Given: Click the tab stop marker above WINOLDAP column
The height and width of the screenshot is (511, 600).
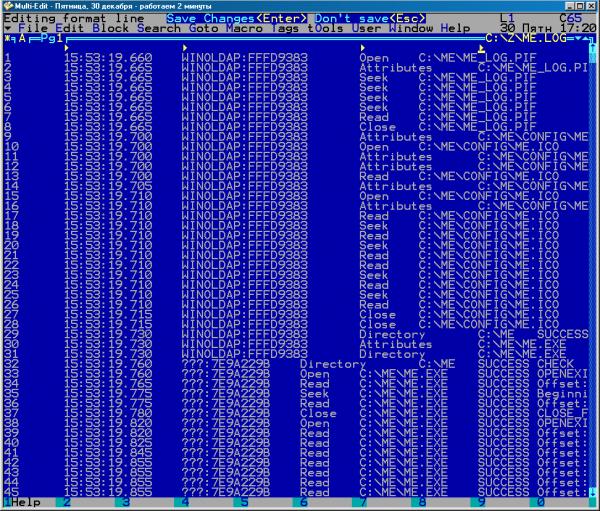Looking at the screenshot, I should 185,48.
